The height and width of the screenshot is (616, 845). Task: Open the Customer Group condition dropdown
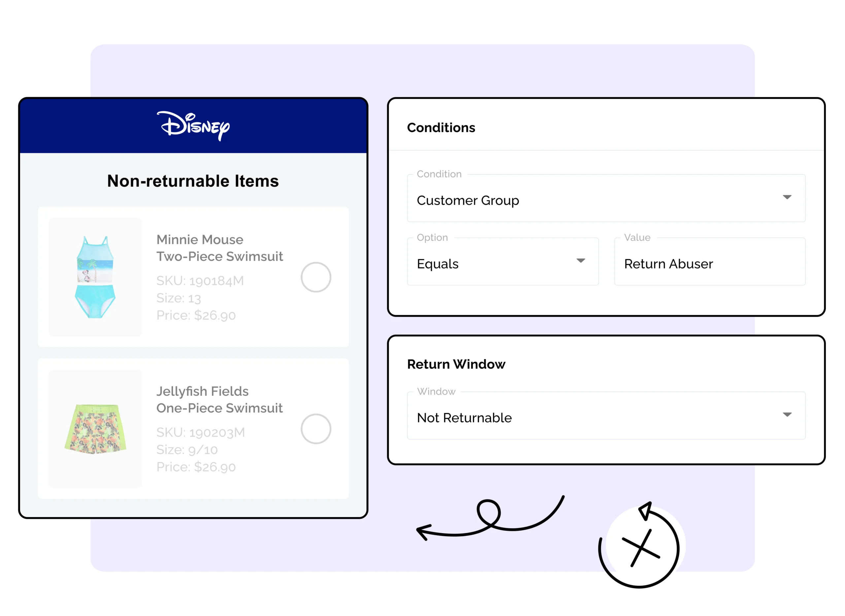tap(606, 198)
